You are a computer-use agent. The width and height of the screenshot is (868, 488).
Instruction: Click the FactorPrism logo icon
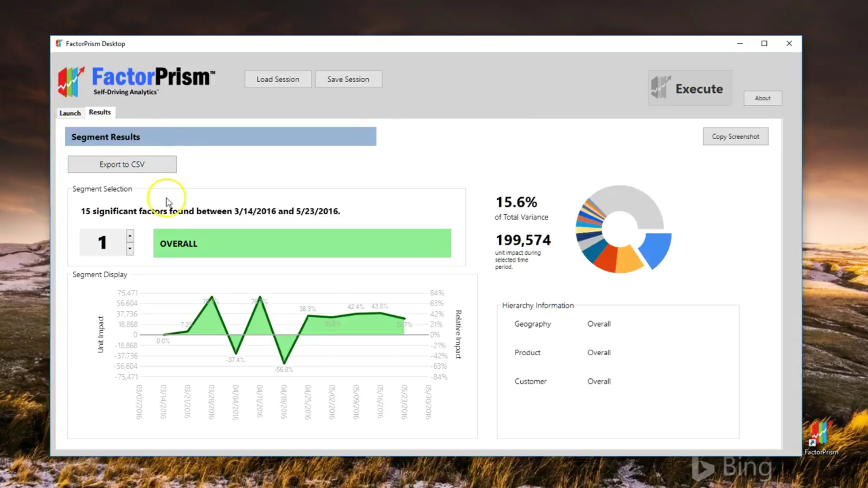(71, 82)
